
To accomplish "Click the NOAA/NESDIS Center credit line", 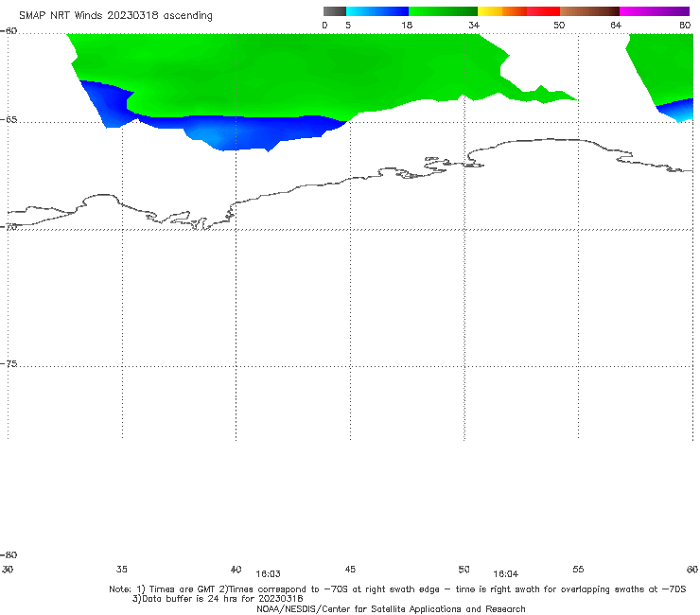I will tap(391, 608).
